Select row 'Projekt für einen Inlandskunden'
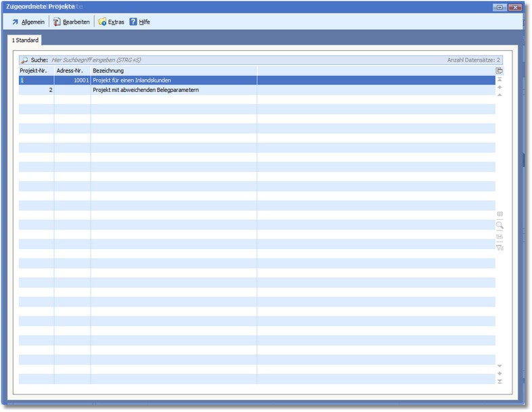The height and width of the screenshot is (412, 532). (174, 80)
